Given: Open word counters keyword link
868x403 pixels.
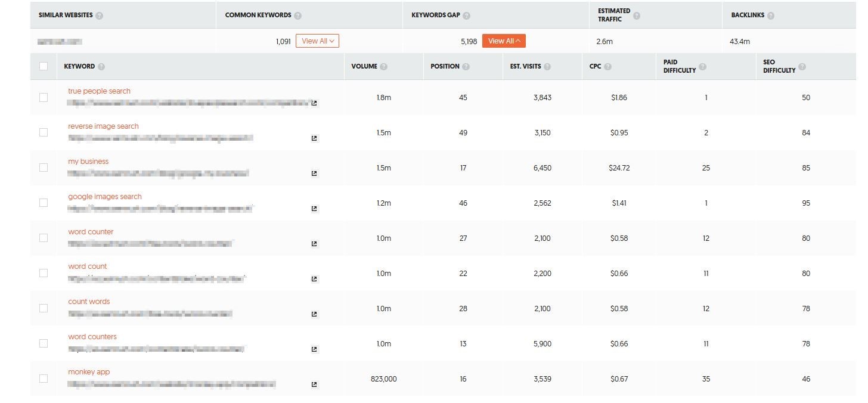Looking at the screenshot, I should click(92, 337).
